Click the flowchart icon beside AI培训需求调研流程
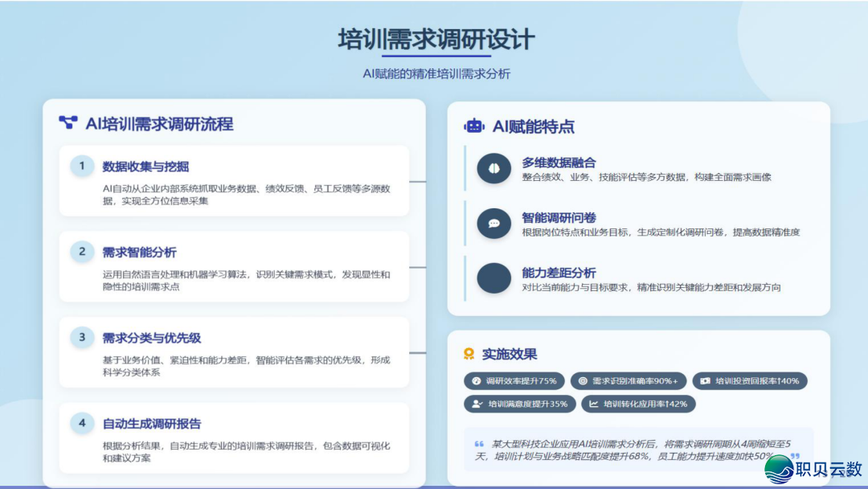Screen dimensions: 868x489 (x=68, y=122)
